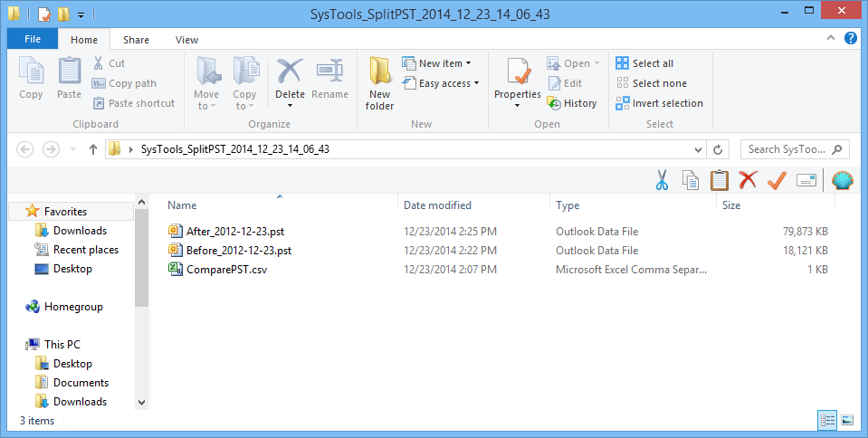Click the red X delete icon in secondary toolbar
The image size is (868, 438).
coord(748,180)
